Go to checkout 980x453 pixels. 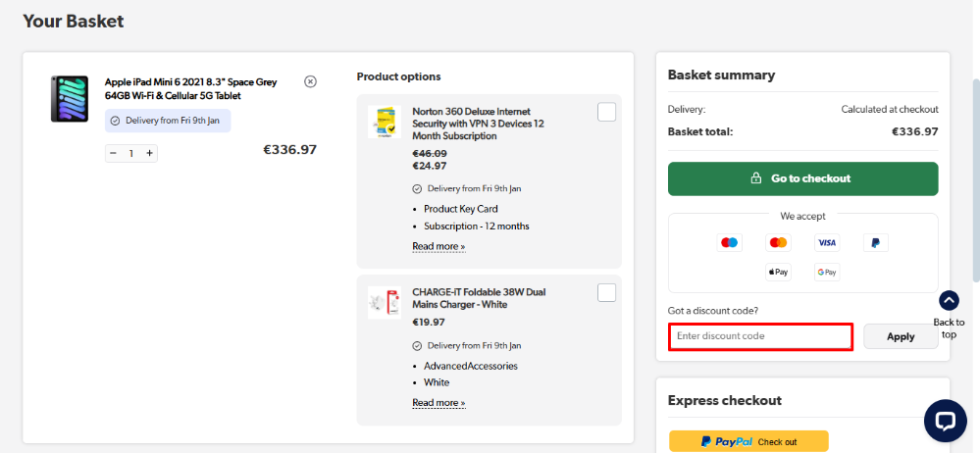[803, 178]
